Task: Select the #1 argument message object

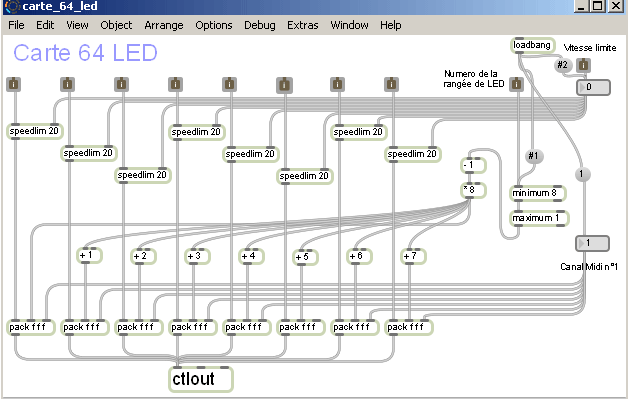Action: 533,155
